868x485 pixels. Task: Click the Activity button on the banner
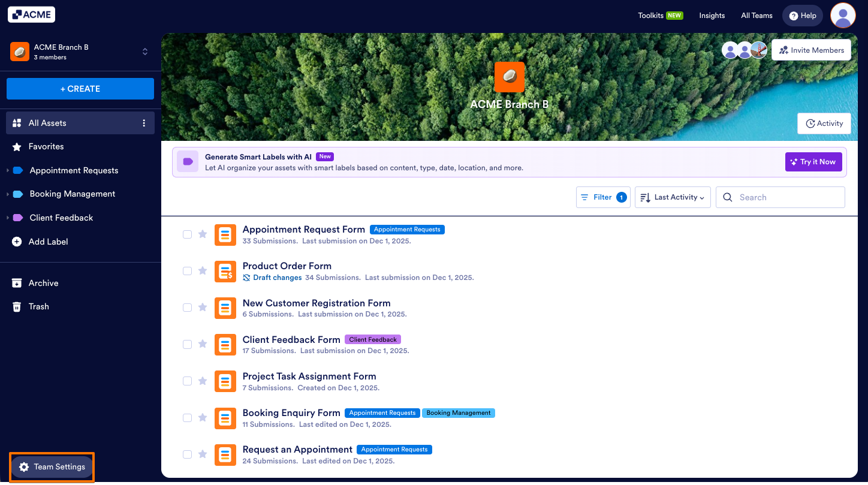pyautogui.click(x=824, y=123)
